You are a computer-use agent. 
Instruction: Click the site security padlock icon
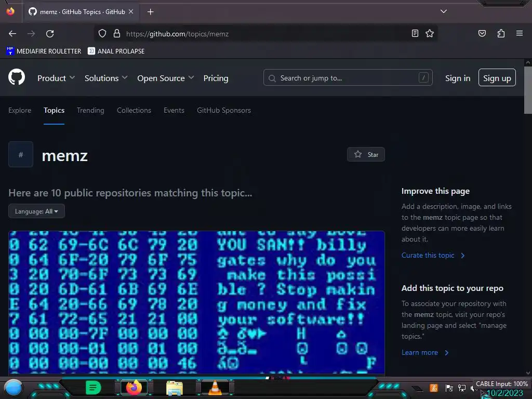coord(117,34)
